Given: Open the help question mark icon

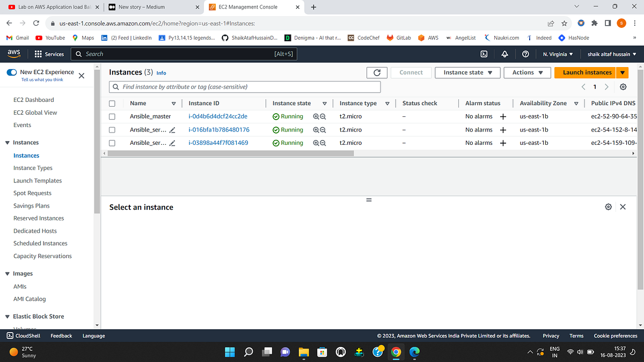Looking at the screenshot, I should (x=525, y=54).
